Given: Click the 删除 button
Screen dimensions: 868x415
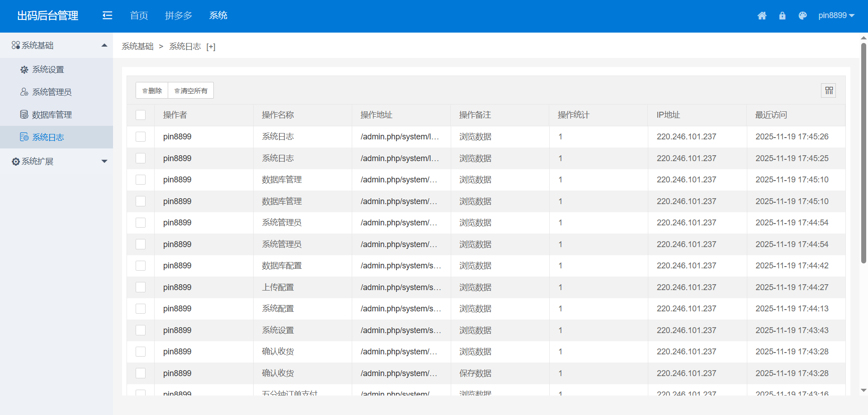Looking at the screenshot, I should point(152,91).
